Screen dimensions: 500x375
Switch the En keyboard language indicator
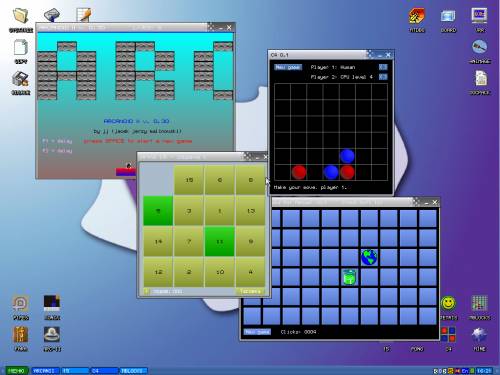pyautogui.click(x=465, y=371)
